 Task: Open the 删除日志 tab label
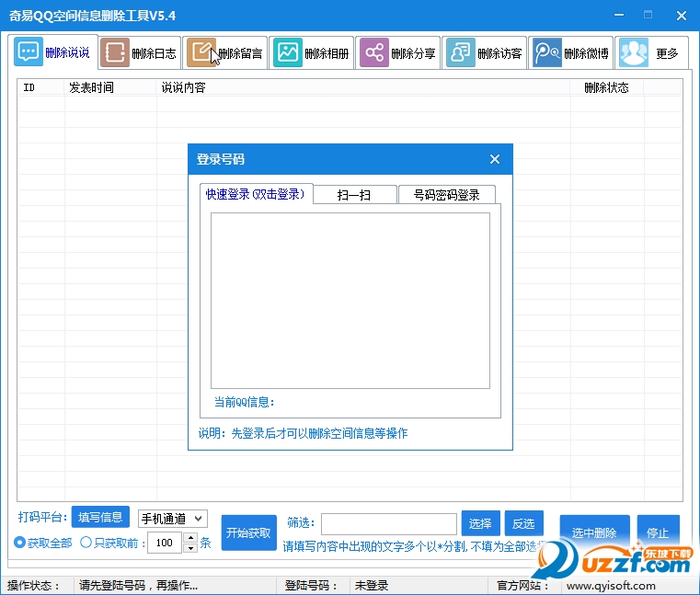tap(154, 54)
